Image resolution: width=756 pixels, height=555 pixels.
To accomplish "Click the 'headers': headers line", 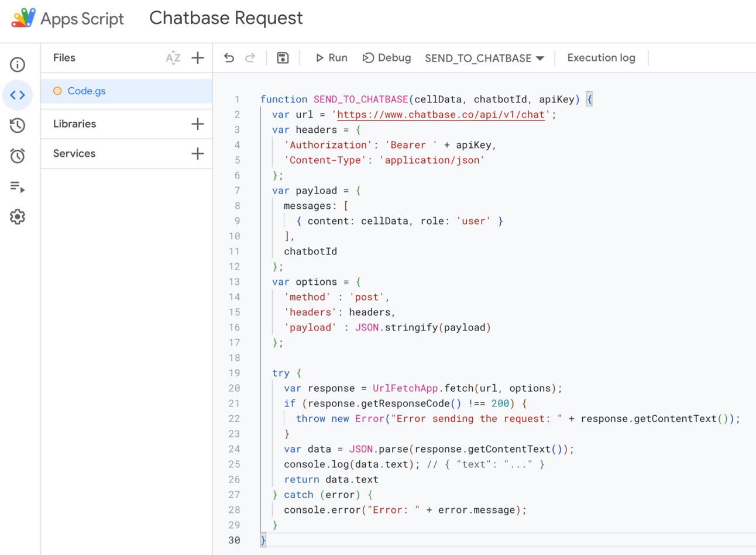I will 340,312.
